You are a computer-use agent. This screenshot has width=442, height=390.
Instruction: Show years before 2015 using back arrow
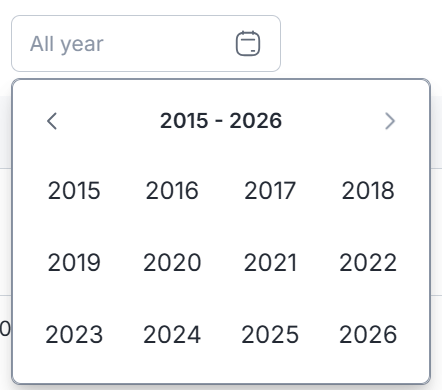click(52, 121)
